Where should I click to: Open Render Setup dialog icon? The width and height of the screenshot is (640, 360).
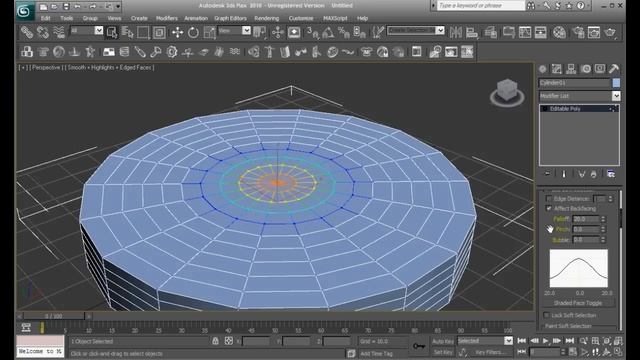[x=578, y=32]
